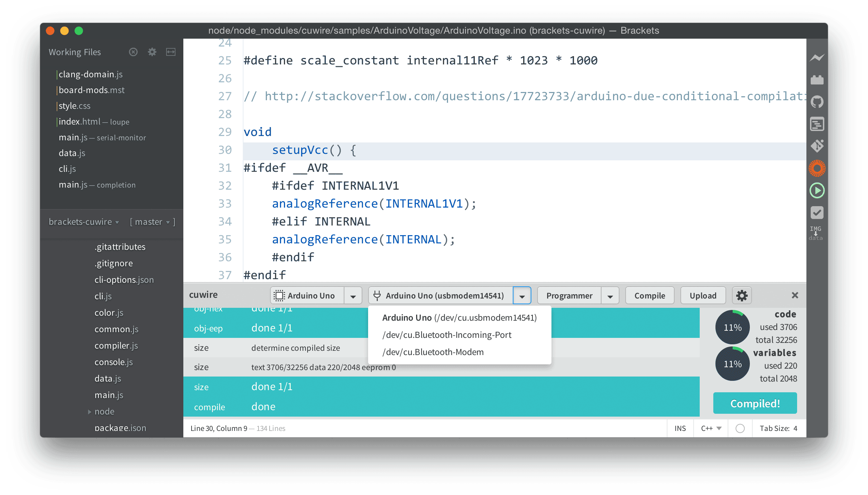Open the Arduino Uno board dropdown arrow
The width and height of the screenshot is (868, 495).
tap(353, 296)
